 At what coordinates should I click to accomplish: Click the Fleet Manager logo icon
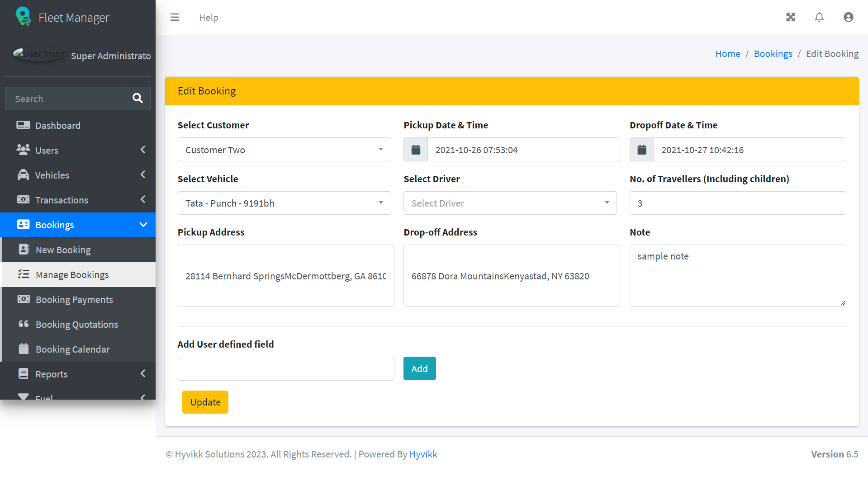click(x=23, y=17)
